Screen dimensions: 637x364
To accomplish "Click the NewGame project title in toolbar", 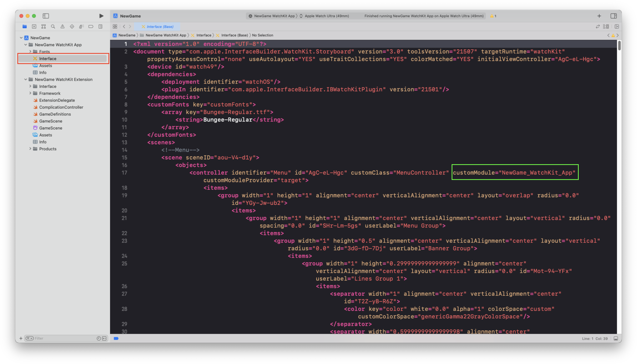I will [x=130, y=16].
